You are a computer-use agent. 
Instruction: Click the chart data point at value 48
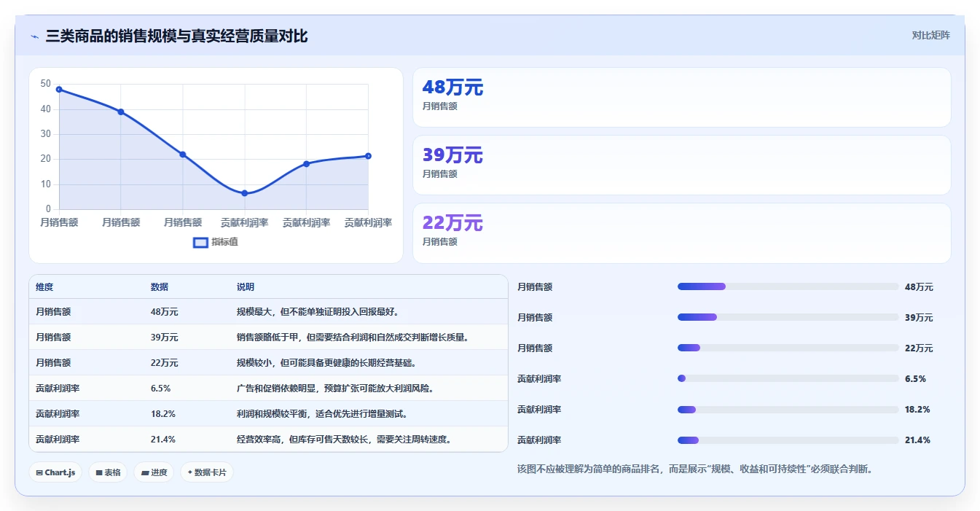59,90
